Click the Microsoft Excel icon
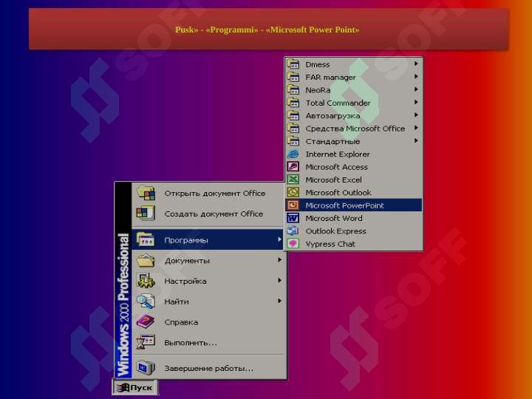 click(x=293, y=180)
